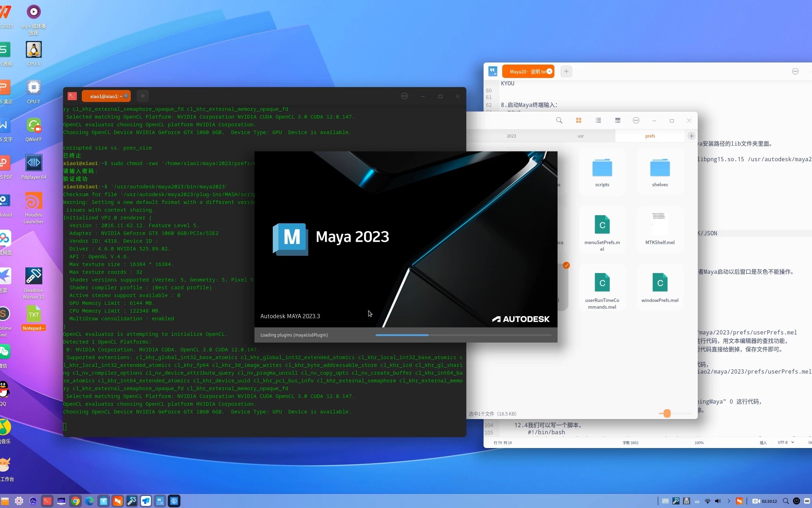The height and width of the screenshot is (508, 812).
Task: Switch to the 2023 tab in file manager
Action: [x=511, y=136]
